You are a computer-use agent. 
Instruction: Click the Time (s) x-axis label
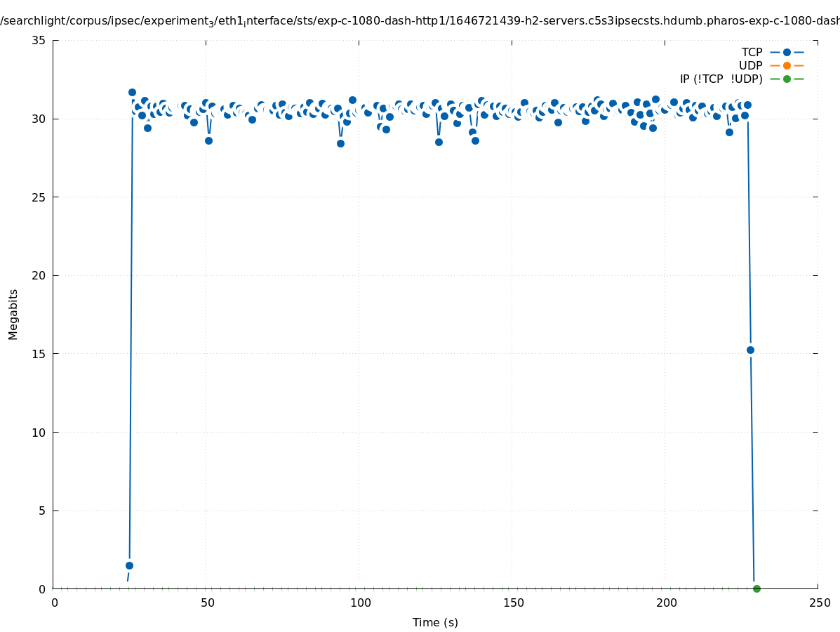tap(435, 622)
